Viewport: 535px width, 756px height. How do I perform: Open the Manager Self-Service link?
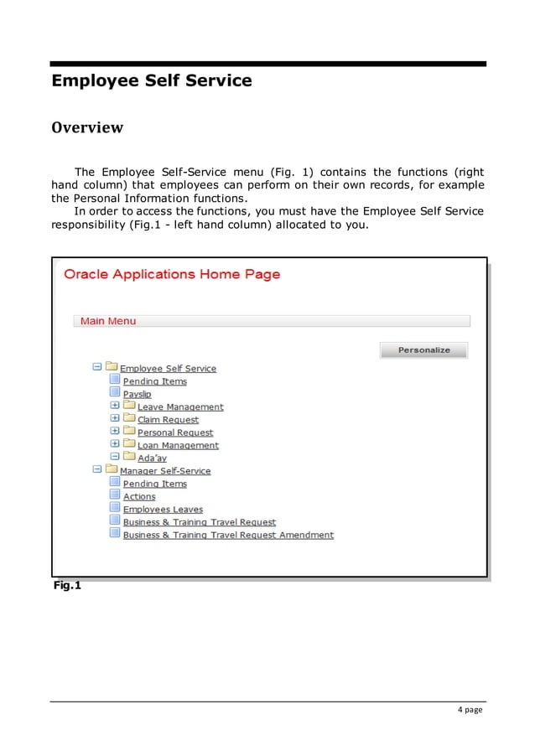165,471
